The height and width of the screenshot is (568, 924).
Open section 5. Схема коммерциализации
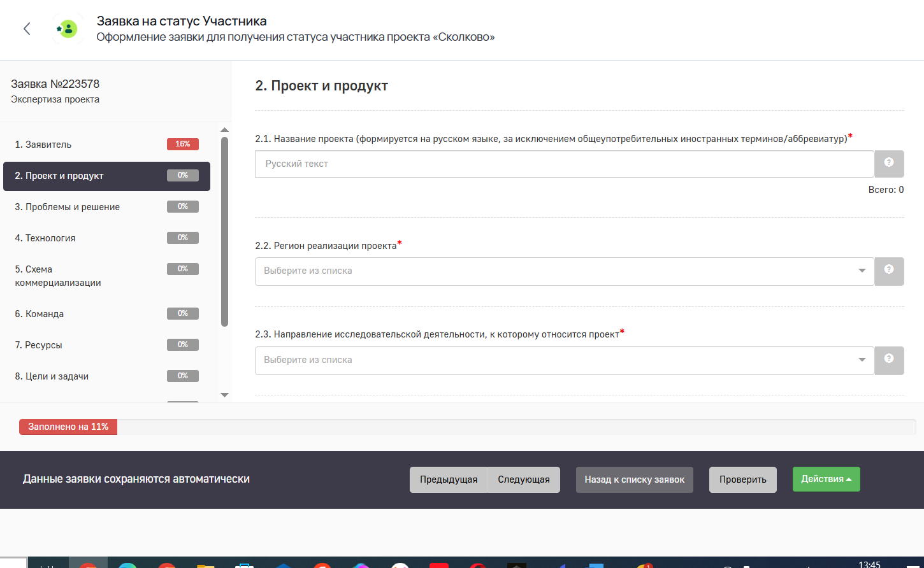[106, 276]
